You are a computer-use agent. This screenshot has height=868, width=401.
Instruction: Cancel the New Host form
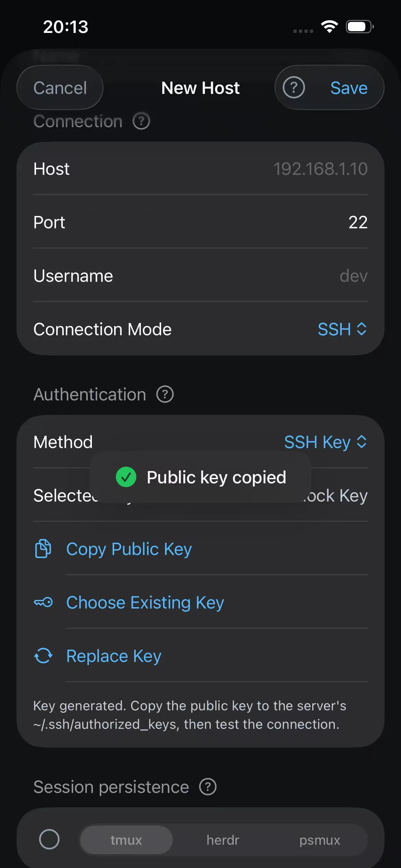(x=60, y=88)
